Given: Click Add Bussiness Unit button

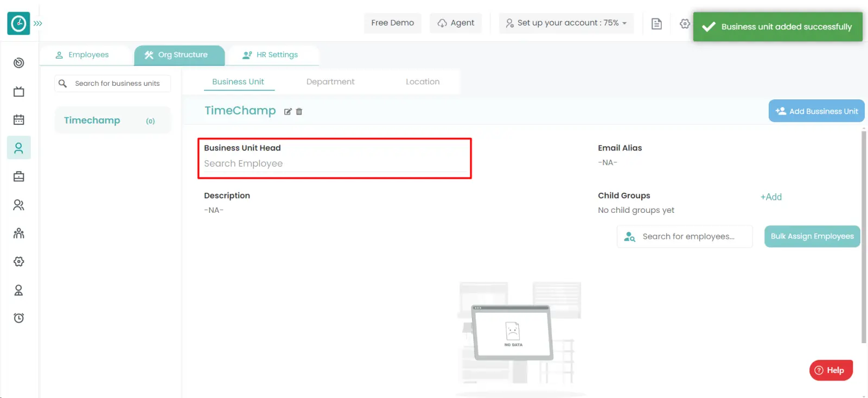Looking at the screenshot, I should point(816,111).
